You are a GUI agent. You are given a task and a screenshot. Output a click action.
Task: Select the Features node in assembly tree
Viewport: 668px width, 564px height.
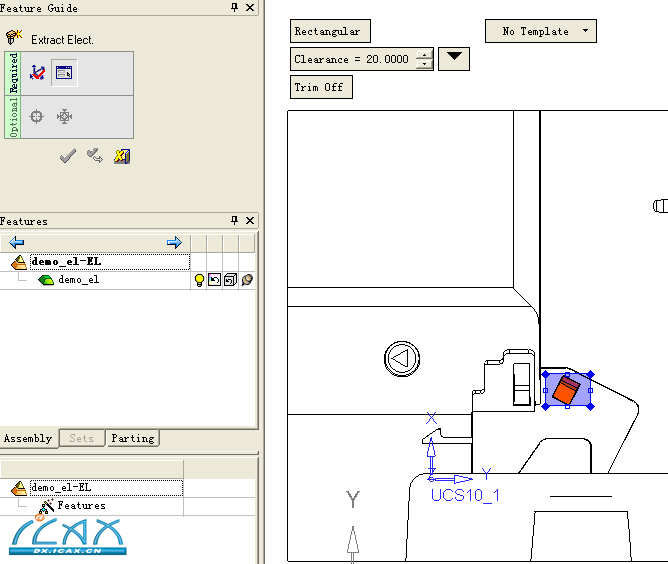pyautogui.click(x=80, y=506)
